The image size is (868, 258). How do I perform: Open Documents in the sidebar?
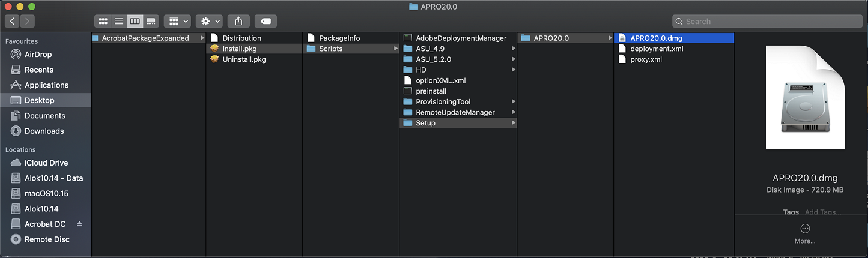point(46,116)
